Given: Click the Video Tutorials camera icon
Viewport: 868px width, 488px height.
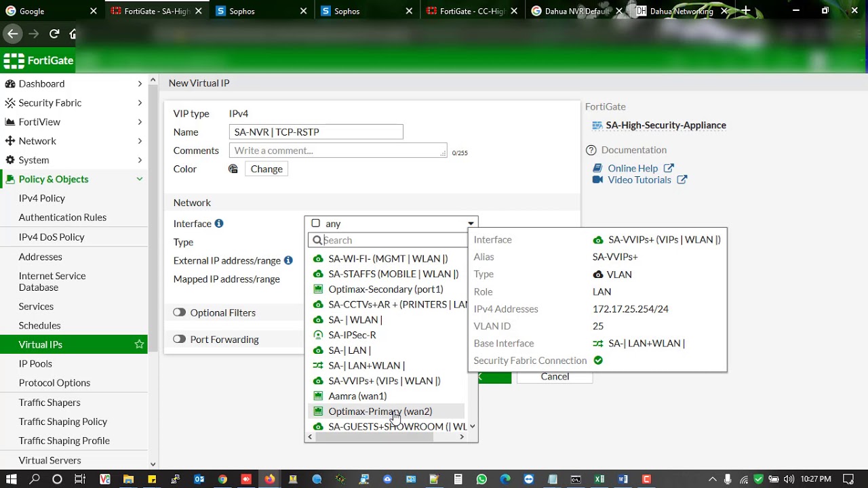Looking at the screenshot, I should click(597, 180).
